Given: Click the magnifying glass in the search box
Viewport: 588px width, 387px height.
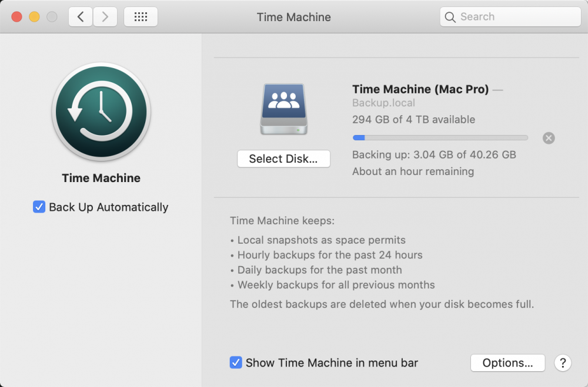Looking at the screenshot, I should 450,17.
